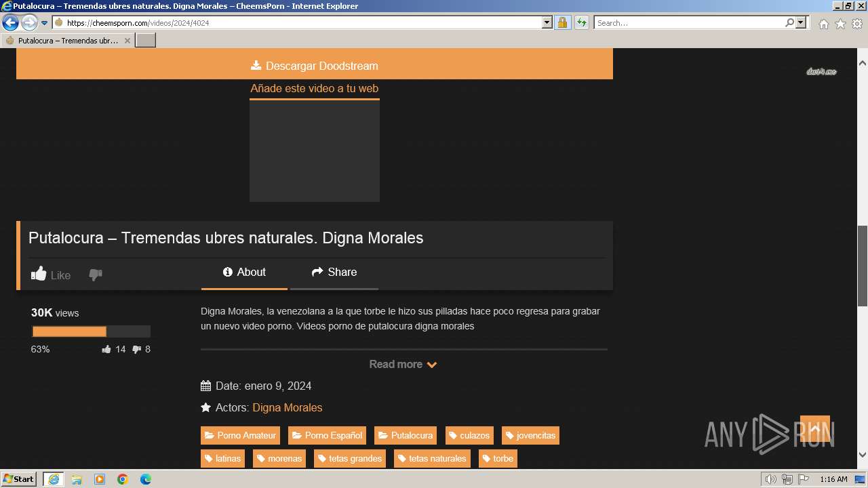Click the address bar URL field

[x=297, y=22]
